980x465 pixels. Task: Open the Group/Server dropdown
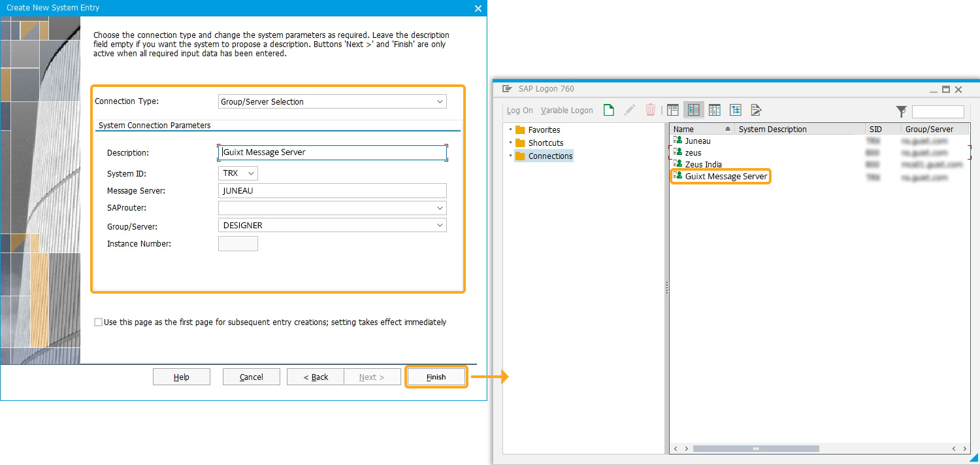332,225
